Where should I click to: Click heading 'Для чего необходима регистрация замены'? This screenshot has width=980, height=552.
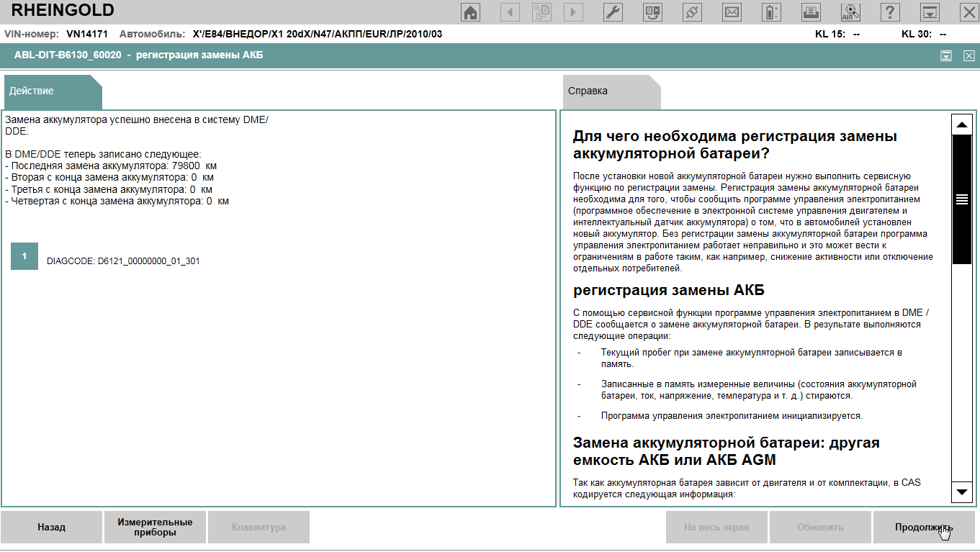(x=735, y=145)
